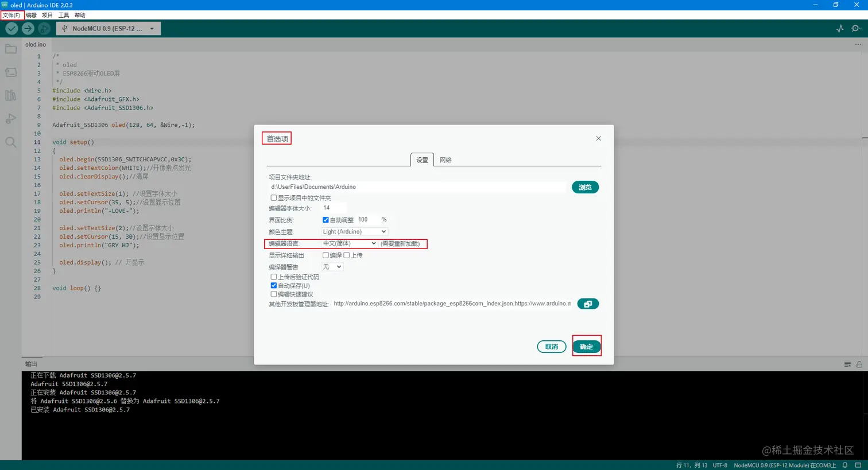Open additional board URLs editor icon
Screen dimensions: 868x470
click(588, 304)
